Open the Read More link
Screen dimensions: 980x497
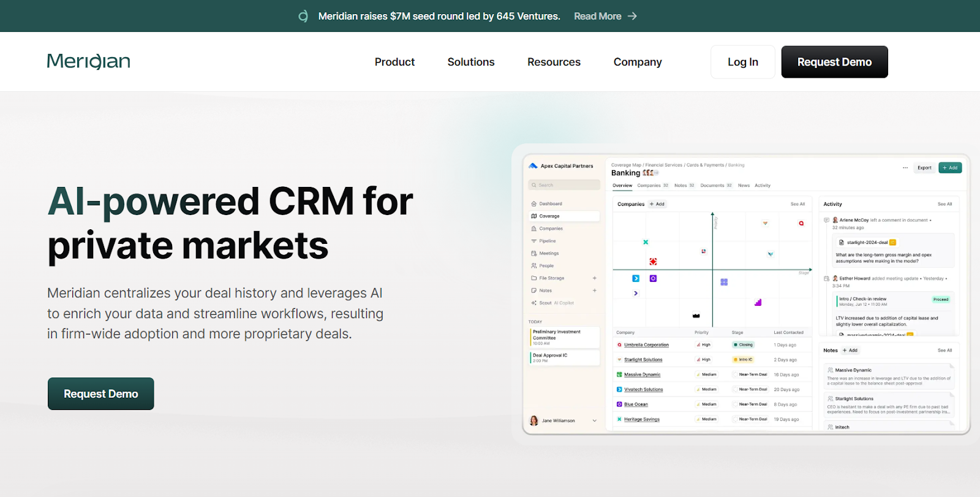605,16
